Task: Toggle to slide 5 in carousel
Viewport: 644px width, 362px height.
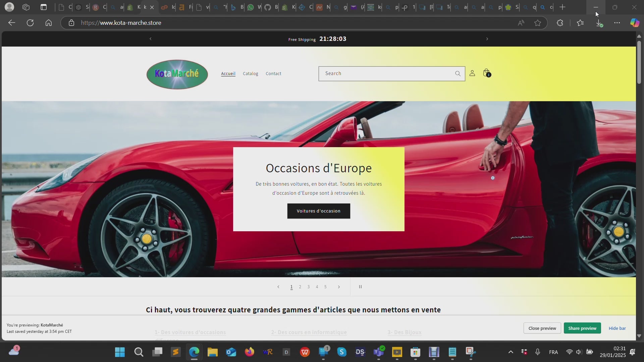Action: [325, 287]
